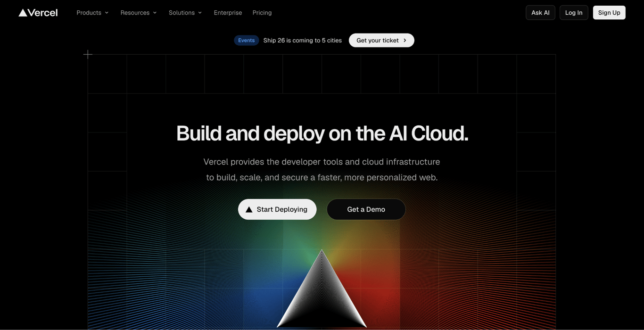Viewport: 644px width, 330px height.
Task: Open the Resources menu
Action: 139,13
